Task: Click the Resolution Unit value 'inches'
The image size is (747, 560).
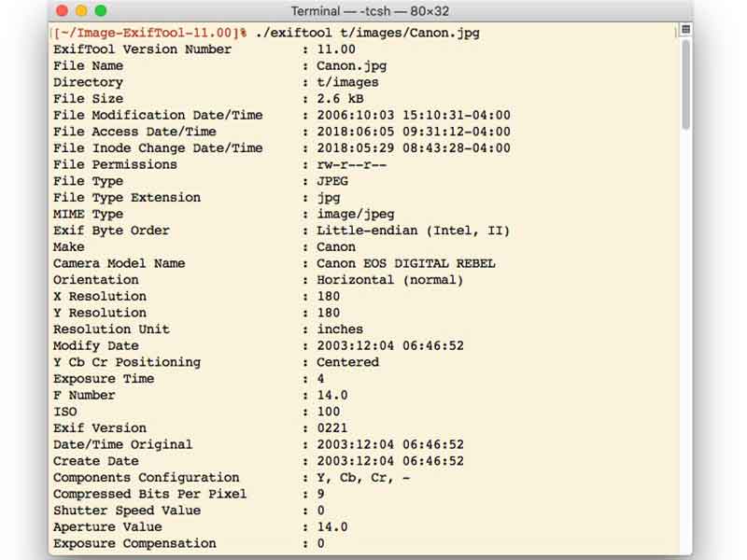Action: pos(340,329)
